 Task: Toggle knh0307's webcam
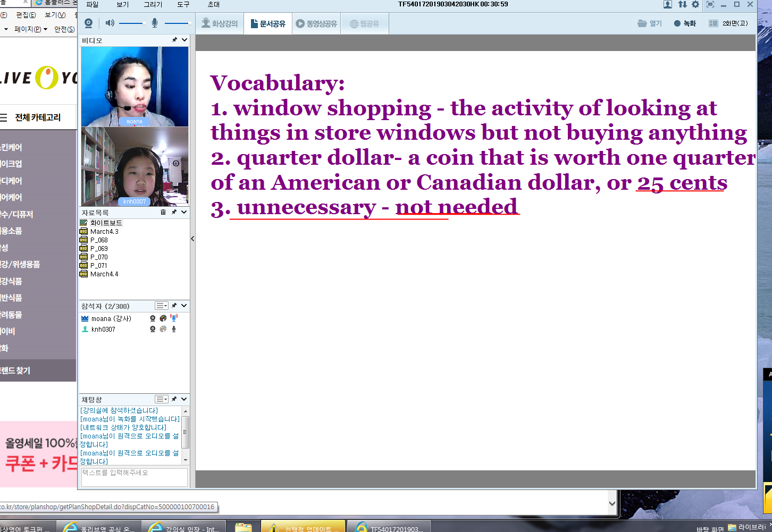[x=153, y=330]
